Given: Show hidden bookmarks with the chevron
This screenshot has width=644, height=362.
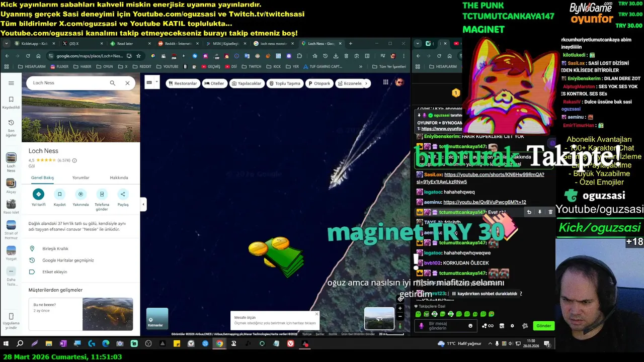Looking at the screenshot, I should (361, 66).
